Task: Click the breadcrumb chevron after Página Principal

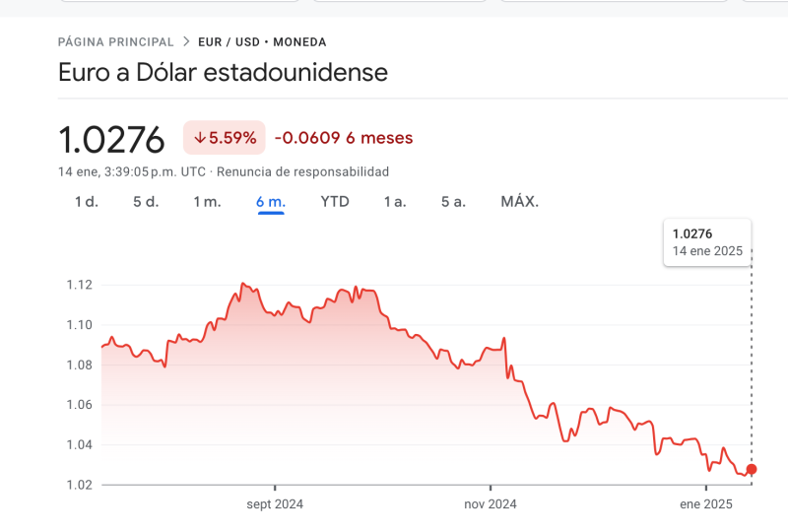Action: point(186,42)
